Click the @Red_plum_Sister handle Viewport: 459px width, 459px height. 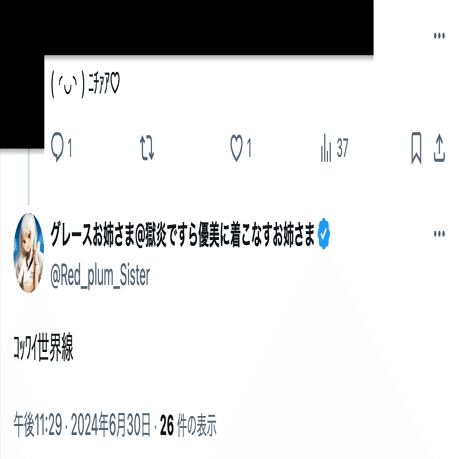(x=100, y=276)
